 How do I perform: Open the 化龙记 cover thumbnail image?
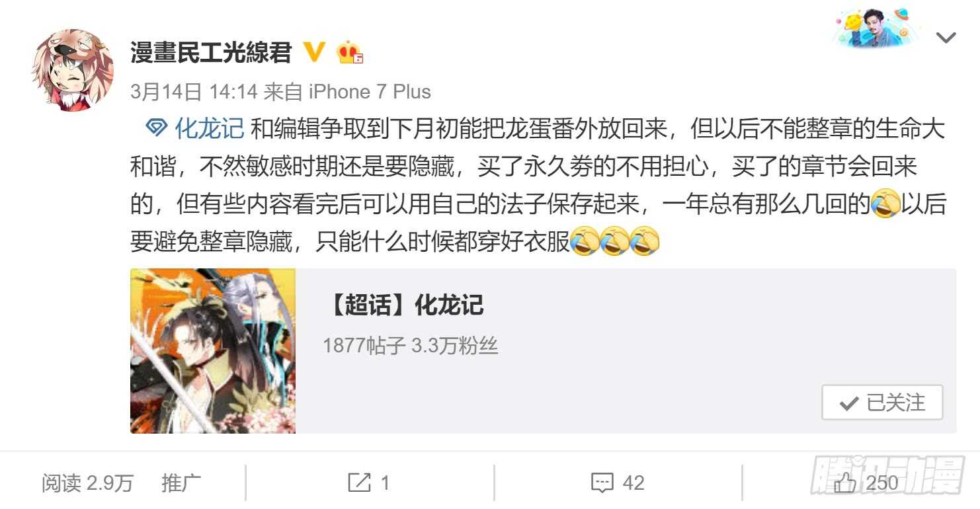[213, 351]
